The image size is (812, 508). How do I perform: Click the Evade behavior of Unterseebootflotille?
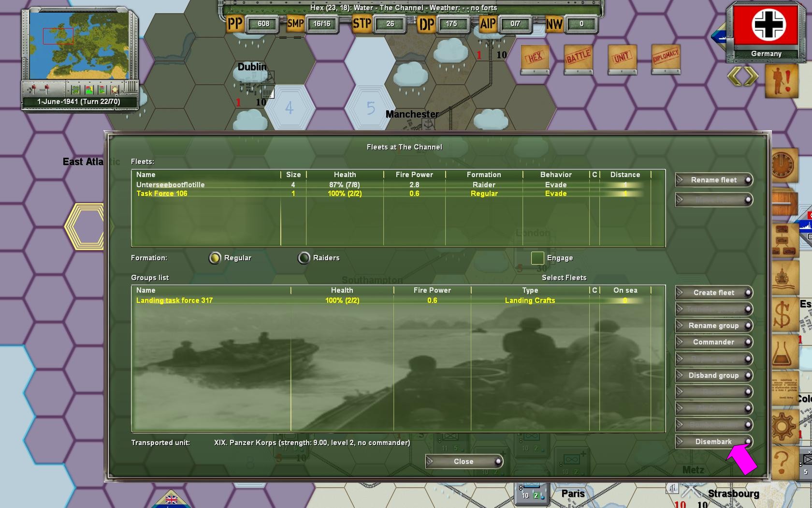coord(556,185)
